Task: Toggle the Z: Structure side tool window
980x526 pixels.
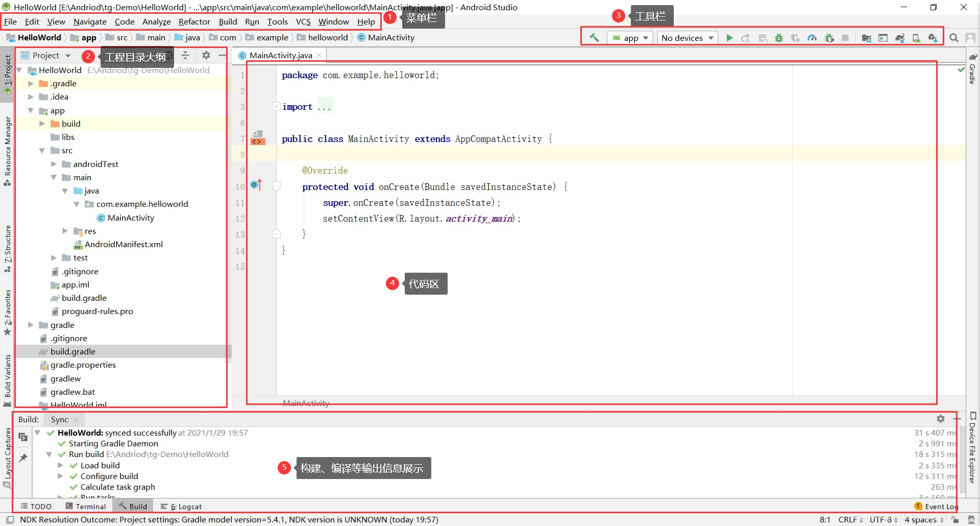Action: [7, 249]
